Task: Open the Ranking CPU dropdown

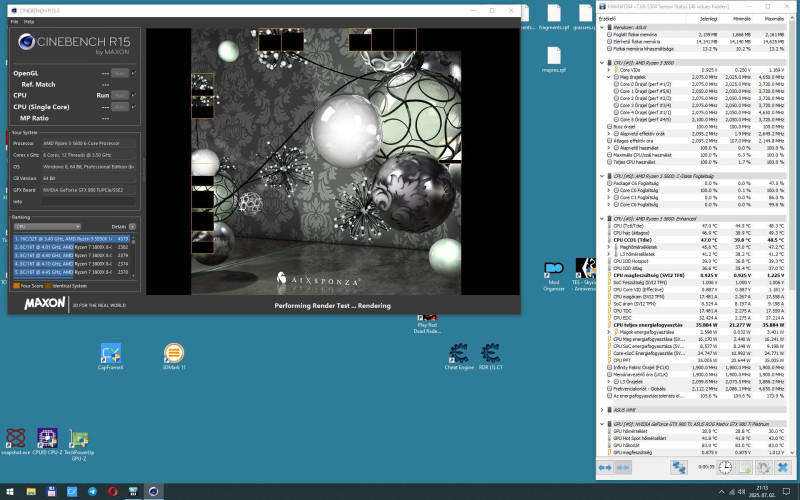Action: pos(47,227)
